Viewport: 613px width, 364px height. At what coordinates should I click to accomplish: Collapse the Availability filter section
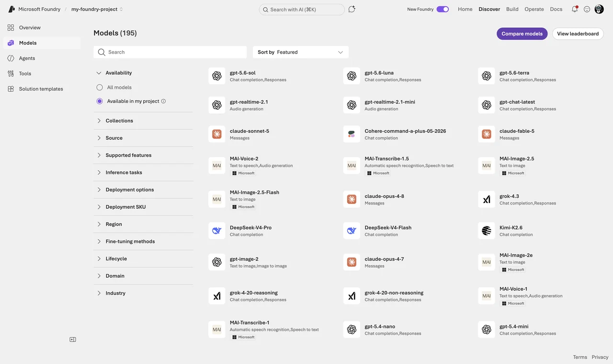point(144,73)
